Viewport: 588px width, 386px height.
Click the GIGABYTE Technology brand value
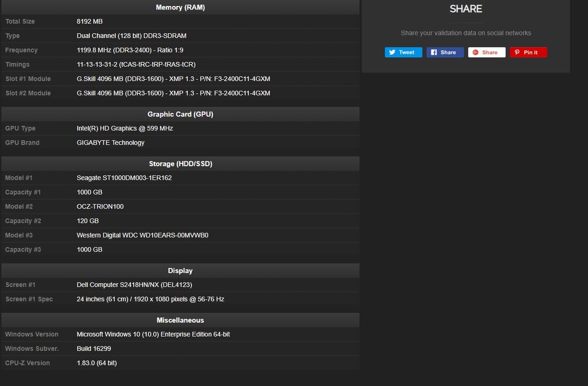coord(110,143)
